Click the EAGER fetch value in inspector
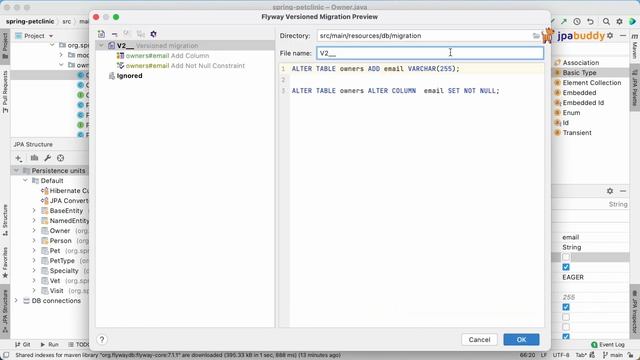Screen dimensions: 640x360 click(x=573, y=277)
